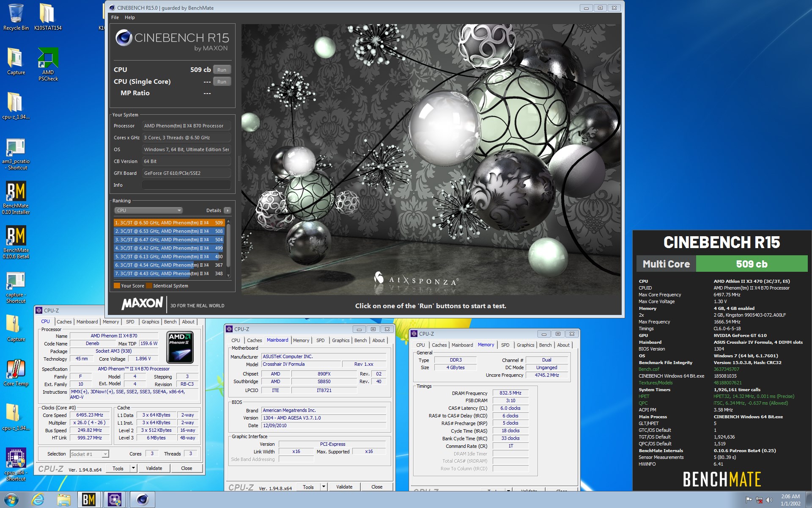Launch the Core Temp desktop icon
Viewport: 812px width, 508px height.
(16, 373)
